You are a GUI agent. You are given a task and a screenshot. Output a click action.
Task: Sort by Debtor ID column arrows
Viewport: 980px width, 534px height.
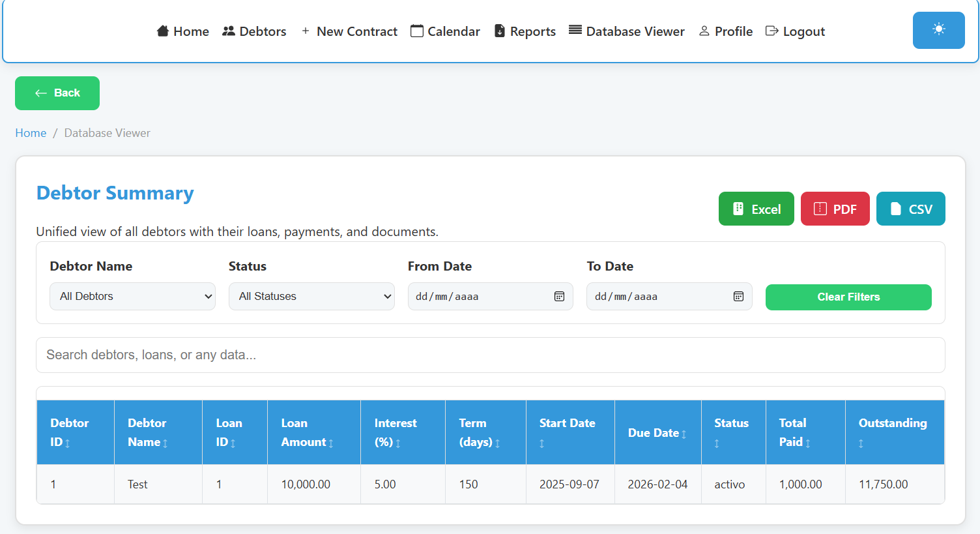68,443
